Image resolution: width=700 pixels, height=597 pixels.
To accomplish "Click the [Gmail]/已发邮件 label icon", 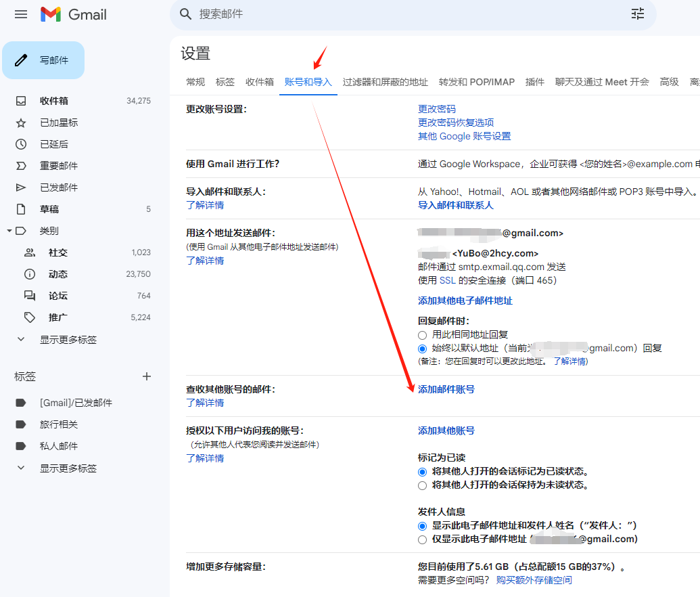I will coord(21,403).
